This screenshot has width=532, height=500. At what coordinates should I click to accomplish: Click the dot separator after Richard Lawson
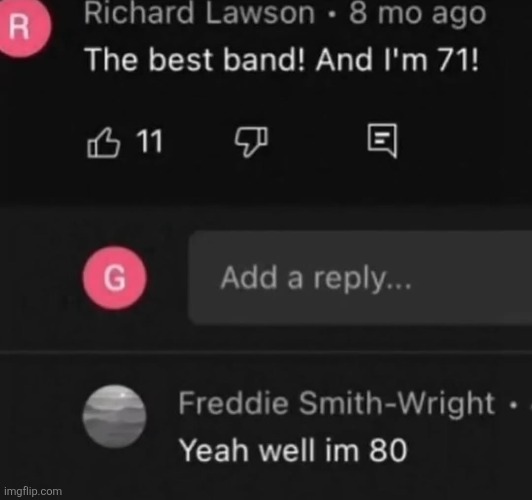(x=332, y=15)
